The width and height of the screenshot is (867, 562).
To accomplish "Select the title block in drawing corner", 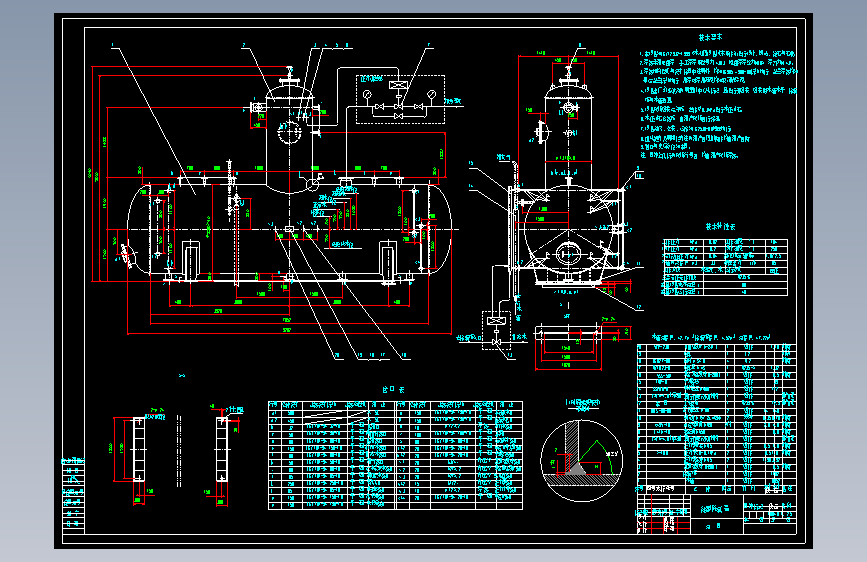I will pos(717,514).
